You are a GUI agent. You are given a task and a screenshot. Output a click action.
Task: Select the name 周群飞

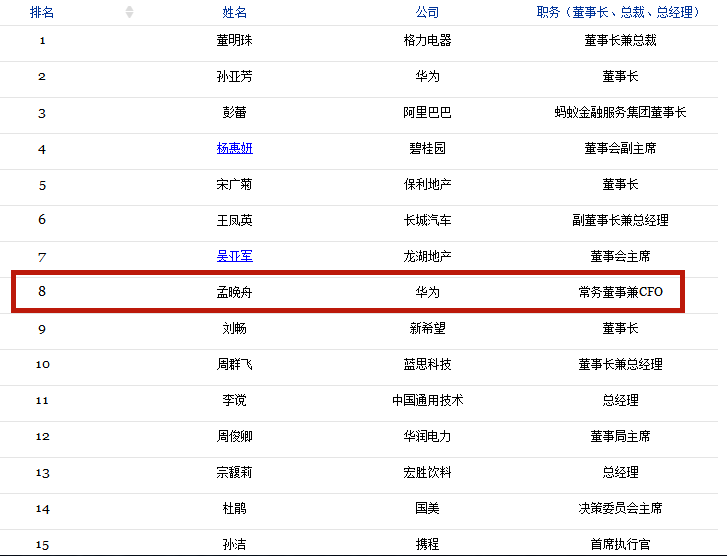(x=235, y=364)
